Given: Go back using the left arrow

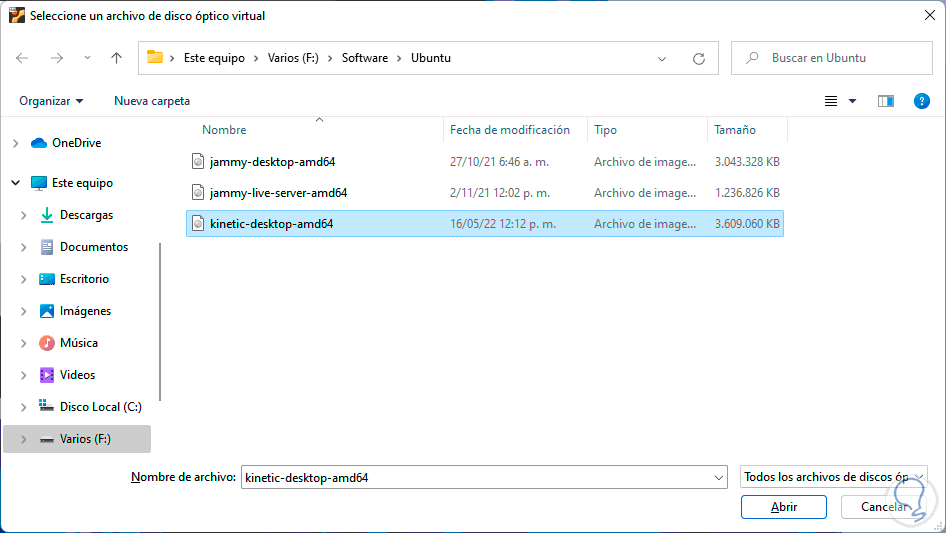Looking at the screenshot, I should tap(22, 58).
